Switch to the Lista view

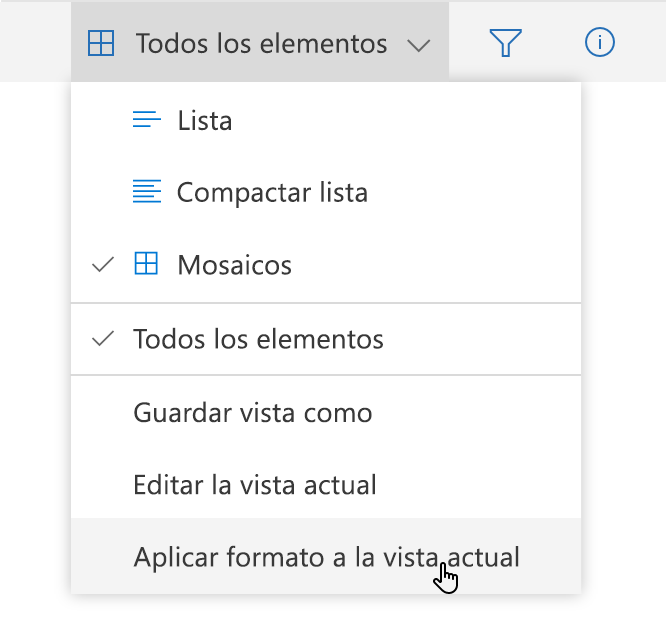(205, 121)
